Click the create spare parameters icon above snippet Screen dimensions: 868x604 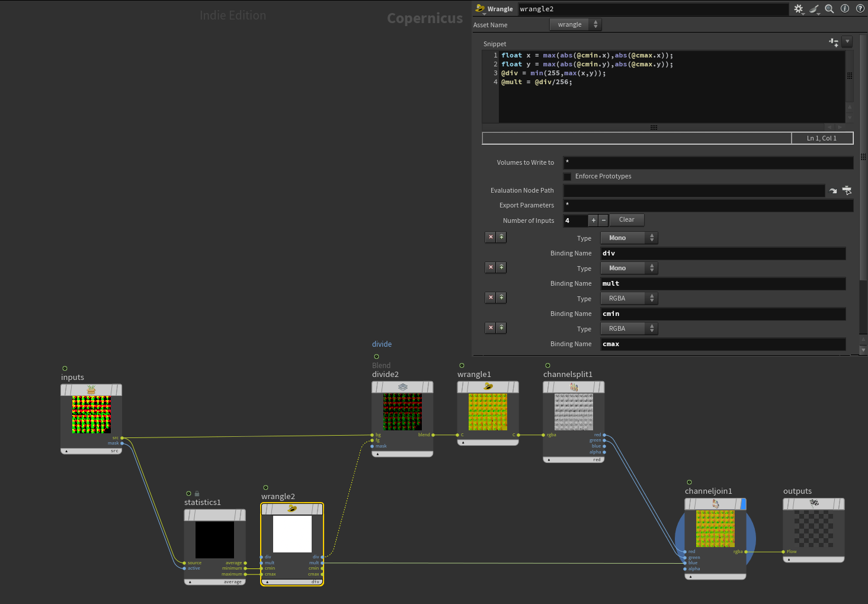pyautogui.click(x=834, y=42)
